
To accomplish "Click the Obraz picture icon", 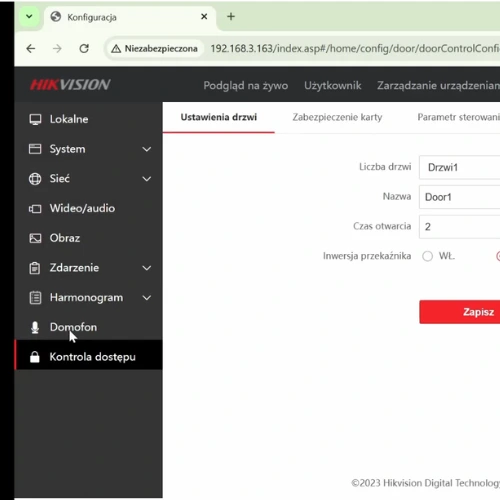I will 35,238.
